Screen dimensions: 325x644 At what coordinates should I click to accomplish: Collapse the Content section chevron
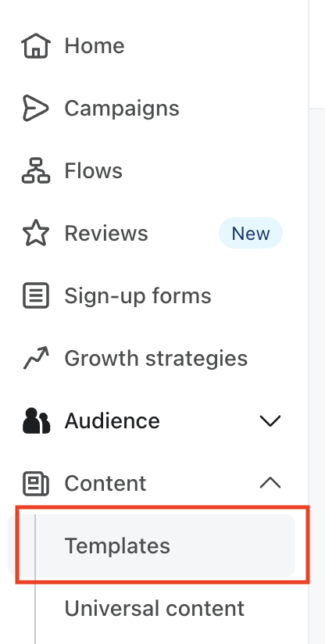pos(270,483)
